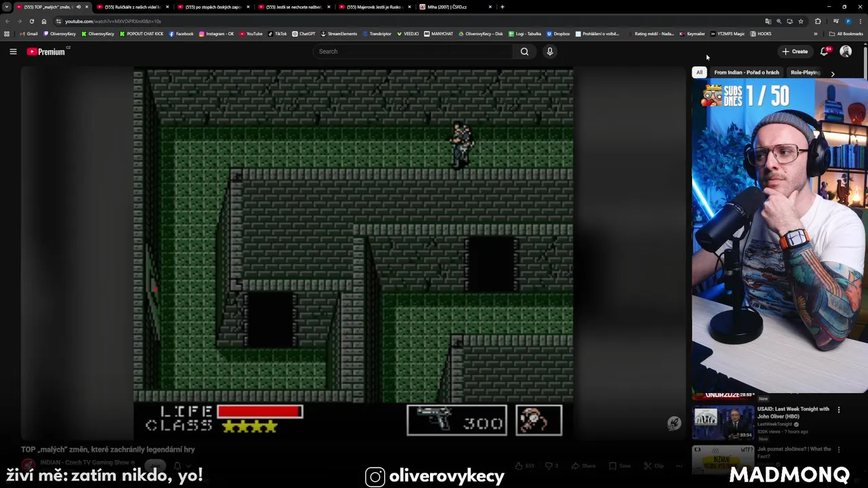Open YT2MP3 Magic bookmark
The image size is (868, 488).
727,34
